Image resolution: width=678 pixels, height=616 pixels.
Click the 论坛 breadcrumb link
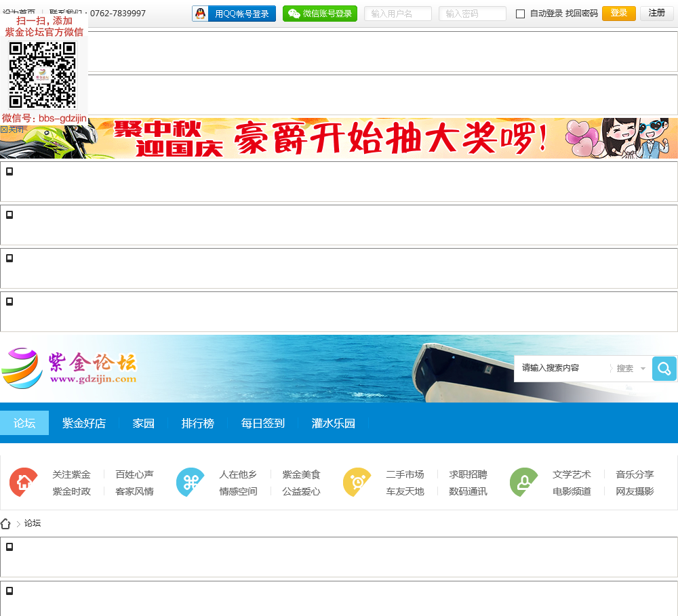click(33, 523)
